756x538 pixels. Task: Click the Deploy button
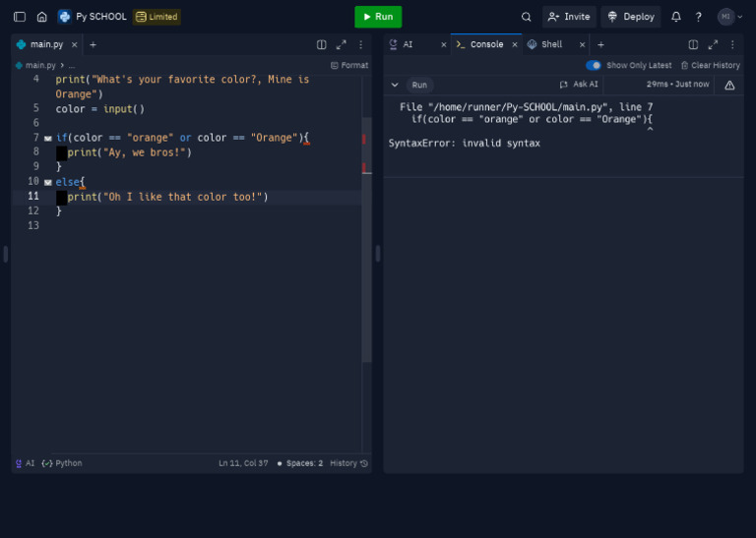pyautogui.click(x=630, y=17)
